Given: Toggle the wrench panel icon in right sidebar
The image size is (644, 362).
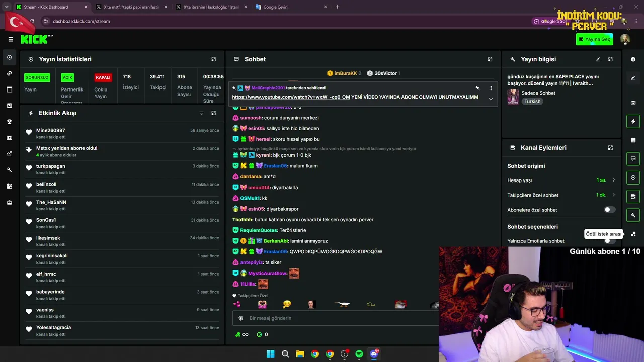Looking at the screenshot, I should tap(633, 215).
